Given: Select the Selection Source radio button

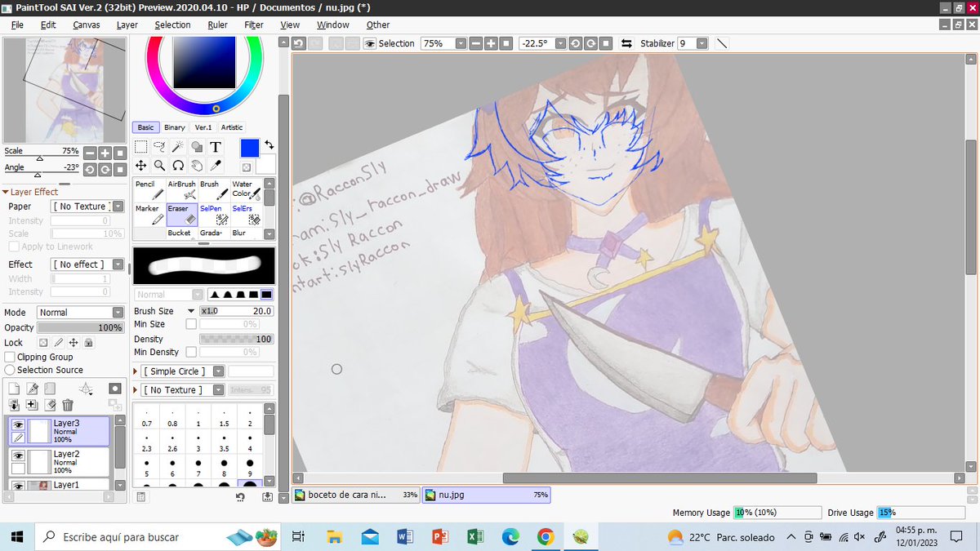Looking at the screenshot, I should [x=10, y=370].
